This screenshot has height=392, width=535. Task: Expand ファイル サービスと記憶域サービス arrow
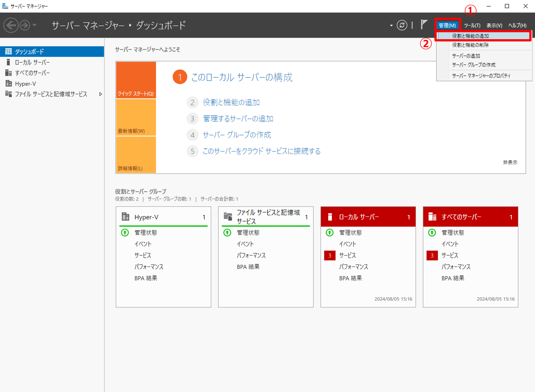[100, 94]
